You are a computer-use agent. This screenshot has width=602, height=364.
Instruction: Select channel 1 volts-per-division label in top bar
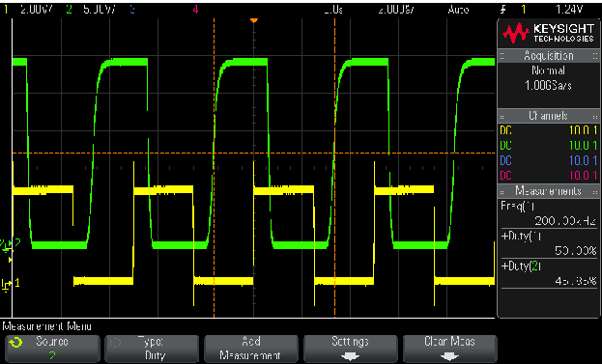(x=36, y=10)
